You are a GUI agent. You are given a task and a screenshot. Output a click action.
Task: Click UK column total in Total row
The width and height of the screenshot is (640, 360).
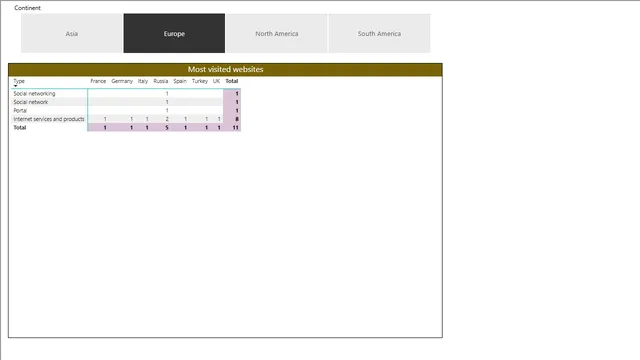coord(219,128)
